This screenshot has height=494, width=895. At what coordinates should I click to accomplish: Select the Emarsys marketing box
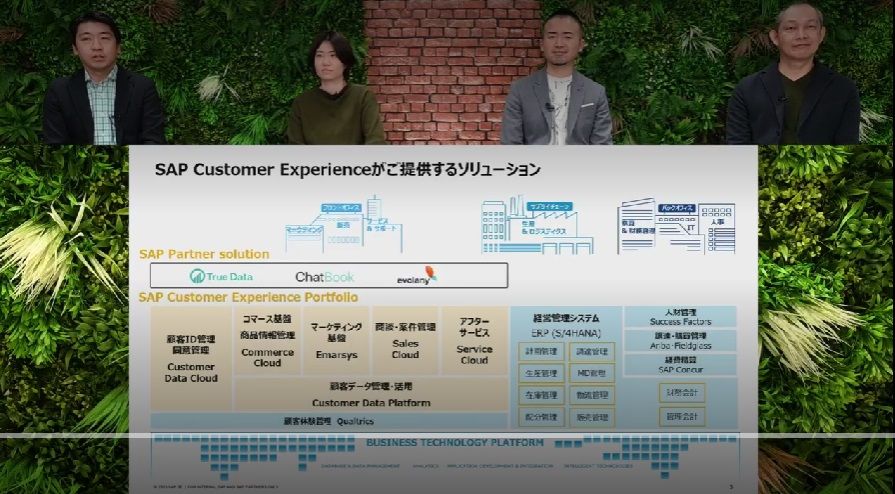click(337, 341)
